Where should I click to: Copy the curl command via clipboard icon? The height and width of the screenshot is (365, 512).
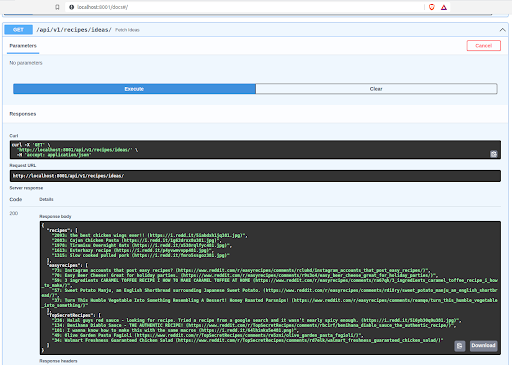(x=494, y=154)
